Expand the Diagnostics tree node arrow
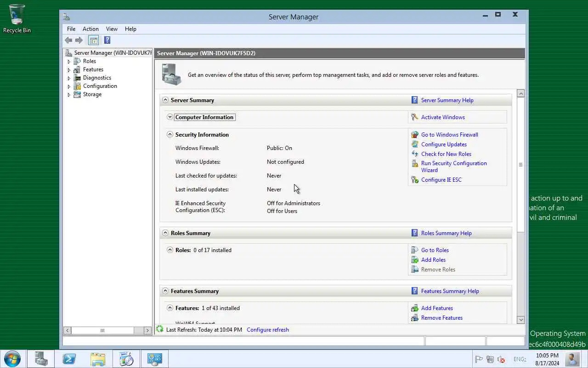The image size is (588, 368). coord(69,78)
